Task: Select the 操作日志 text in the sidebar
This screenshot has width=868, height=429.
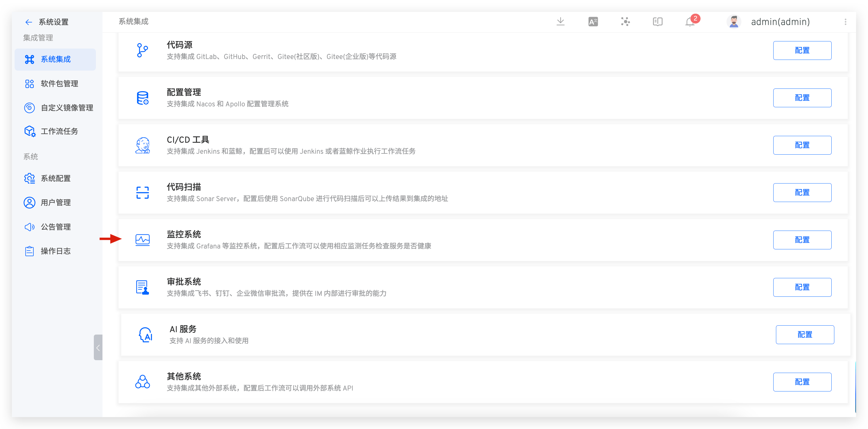Action: [x=56, y=251]
